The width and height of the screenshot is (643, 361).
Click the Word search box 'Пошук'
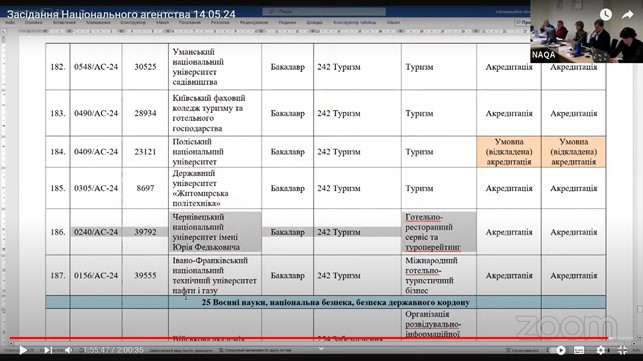[324, 11]
